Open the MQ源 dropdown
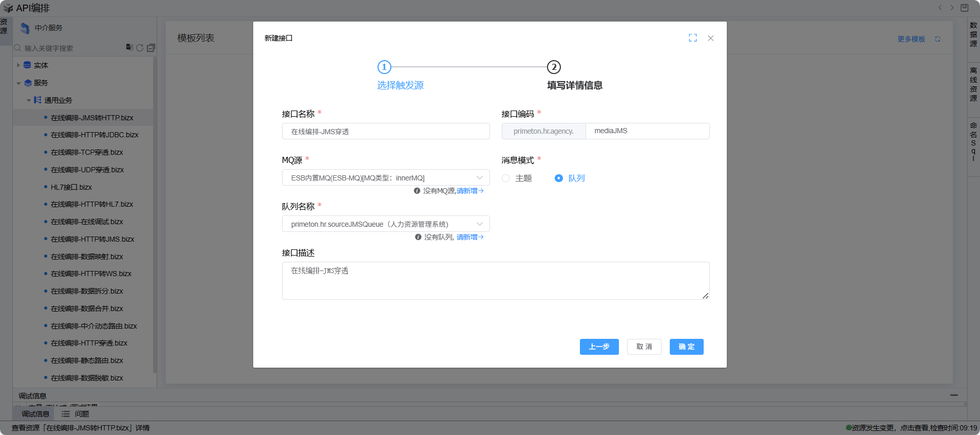The width and height of the screenshot is (980, 435). click(x=385, y=178)
